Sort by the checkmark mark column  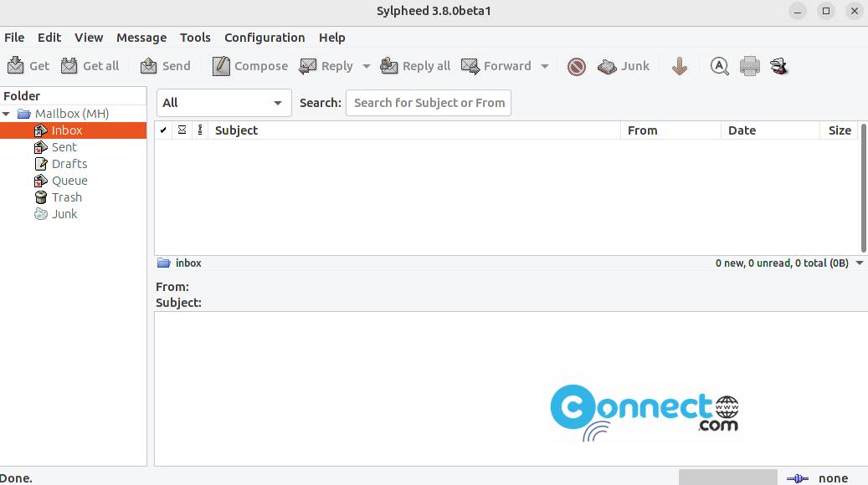[x=163, y=130]
